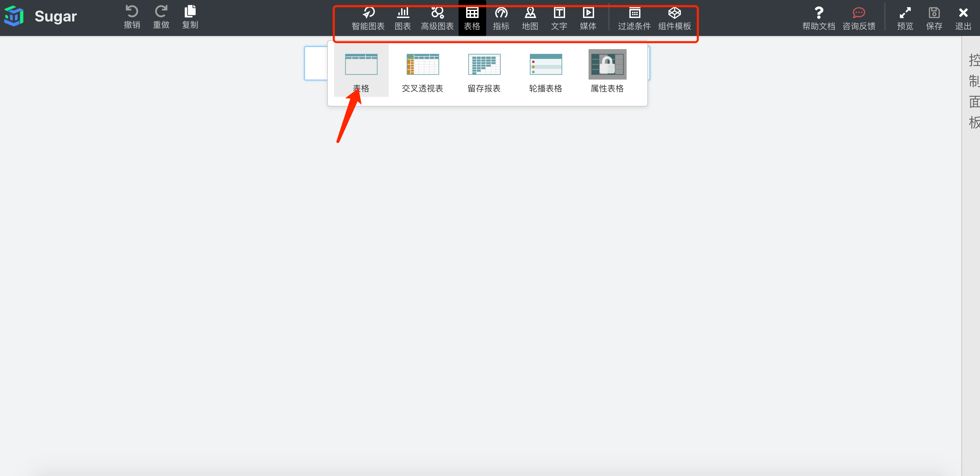
Task: Add a Filter Condition (过滤条件) component
Action: point(634,18)
